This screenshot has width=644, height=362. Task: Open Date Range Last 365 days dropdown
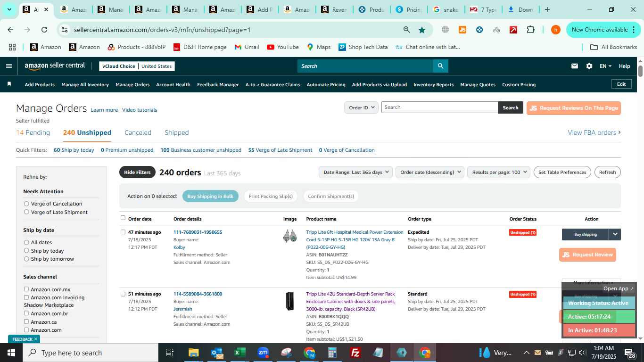coord(355,172)
